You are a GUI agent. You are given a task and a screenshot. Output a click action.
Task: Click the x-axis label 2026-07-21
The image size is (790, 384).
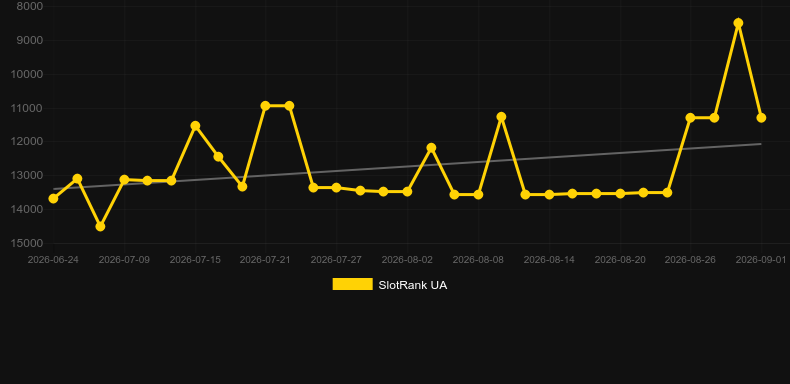pos(266,260)
